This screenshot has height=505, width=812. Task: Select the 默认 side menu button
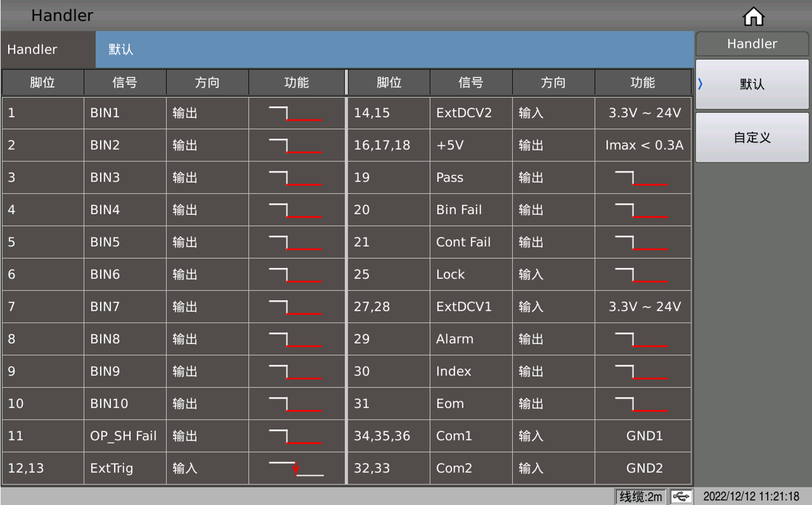752,84
